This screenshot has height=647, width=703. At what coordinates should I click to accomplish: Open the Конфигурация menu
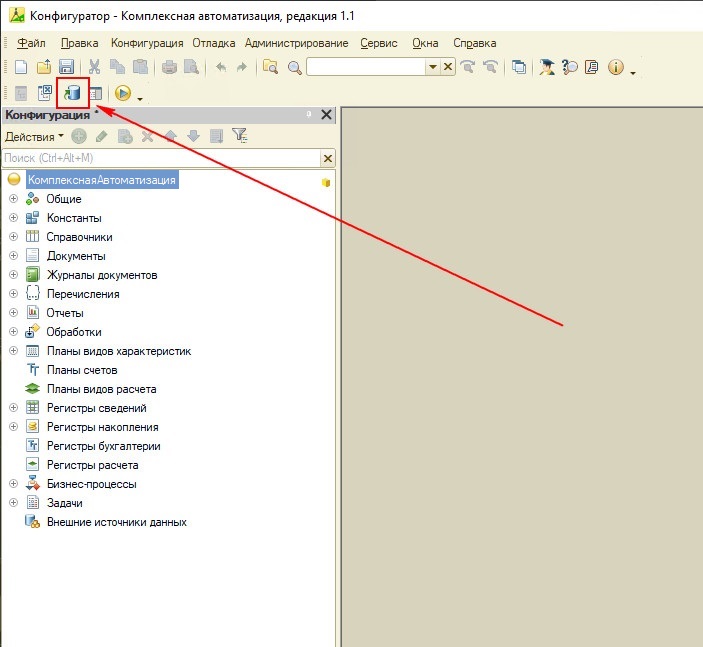pyautogui.click(x=147, y=43)
